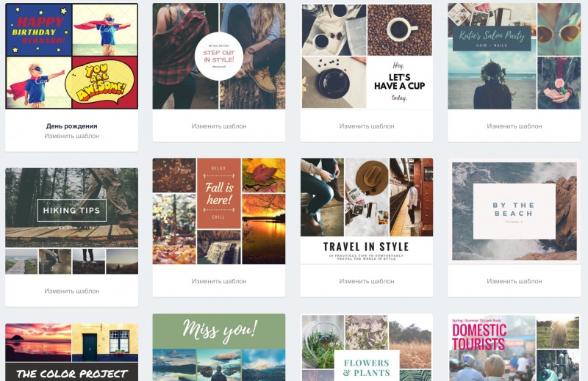The image size is (588, 381).
Task: Open the Hiking Tips template
Action: (71, 221)
